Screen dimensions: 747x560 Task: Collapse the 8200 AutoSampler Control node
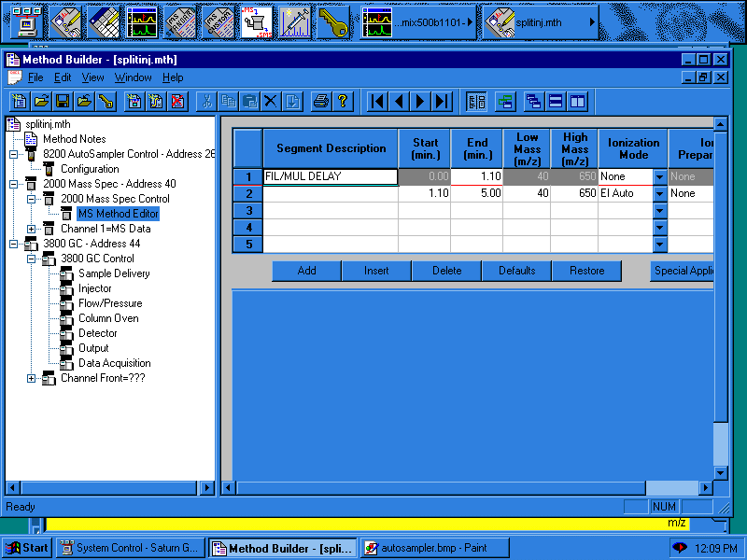click(13, 154)
